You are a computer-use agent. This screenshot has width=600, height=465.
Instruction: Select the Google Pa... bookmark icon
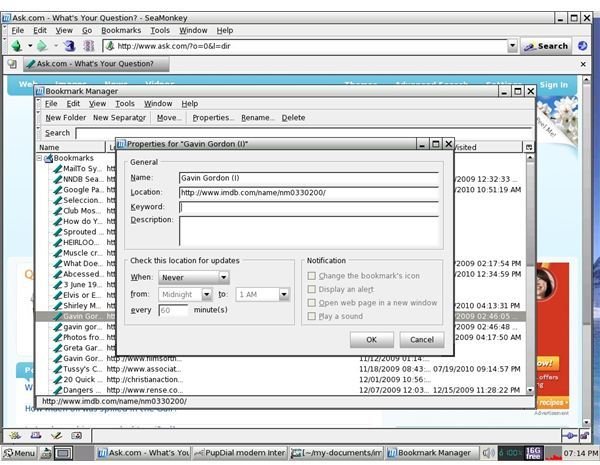pos(58,190)
